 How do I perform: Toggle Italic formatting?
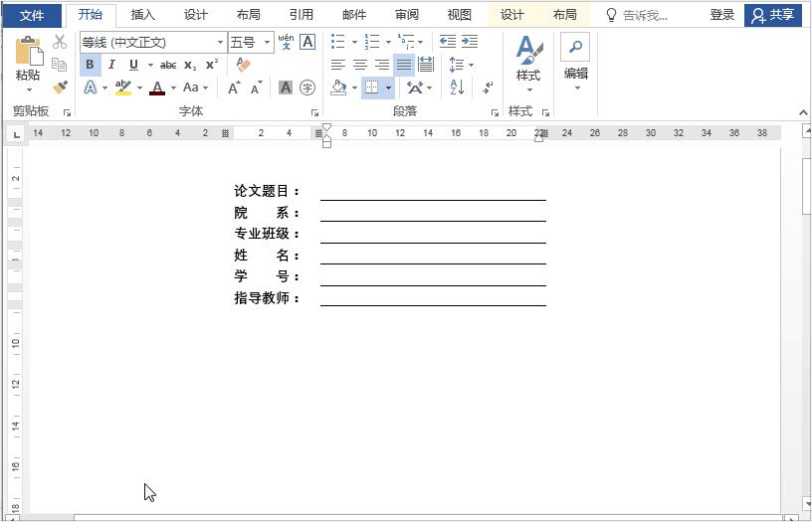tap(111, 65)
